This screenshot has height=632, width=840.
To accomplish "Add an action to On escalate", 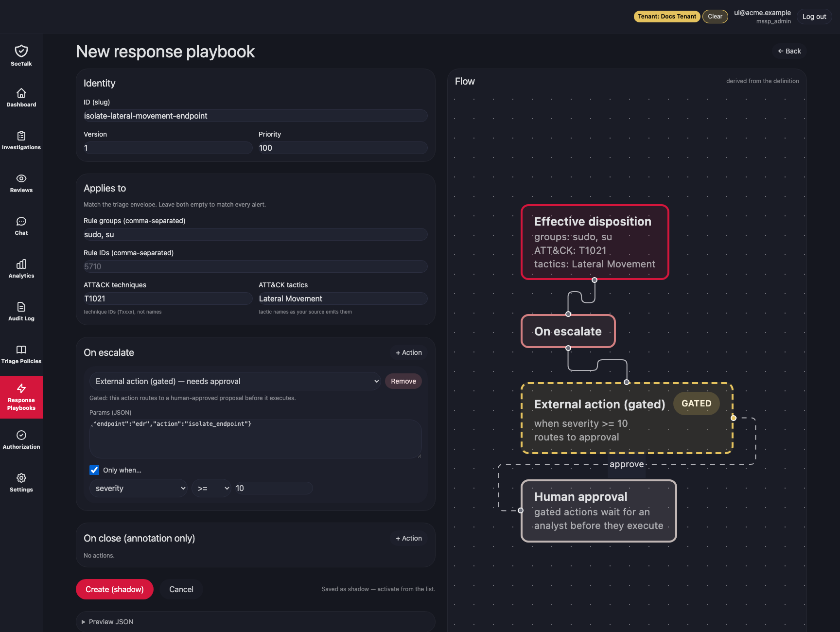I will pos(409,352).
